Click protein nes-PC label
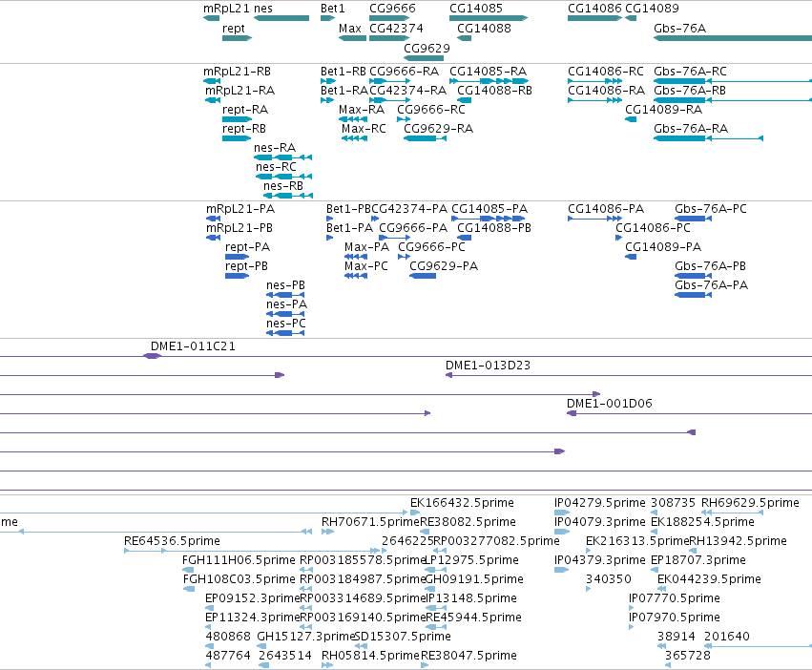Image resolution: width=812 pixels, height=670 pixels. (286, 324)
